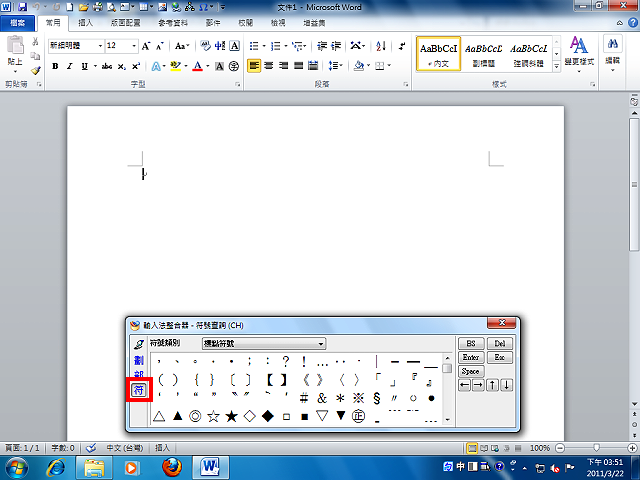Switch to the References tab
Image resolution: width=640 pixels, height=480 pixels.
click(x=173, y=23)
